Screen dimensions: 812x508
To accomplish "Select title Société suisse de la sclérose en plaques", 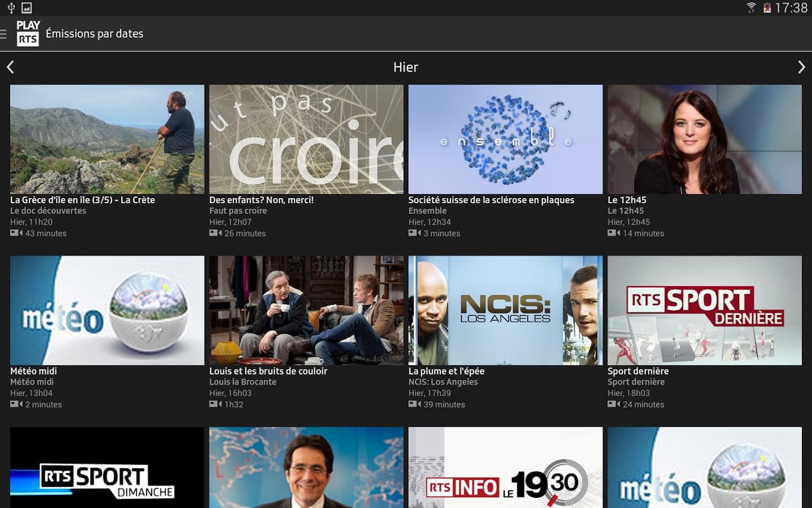I will [491, 200].
